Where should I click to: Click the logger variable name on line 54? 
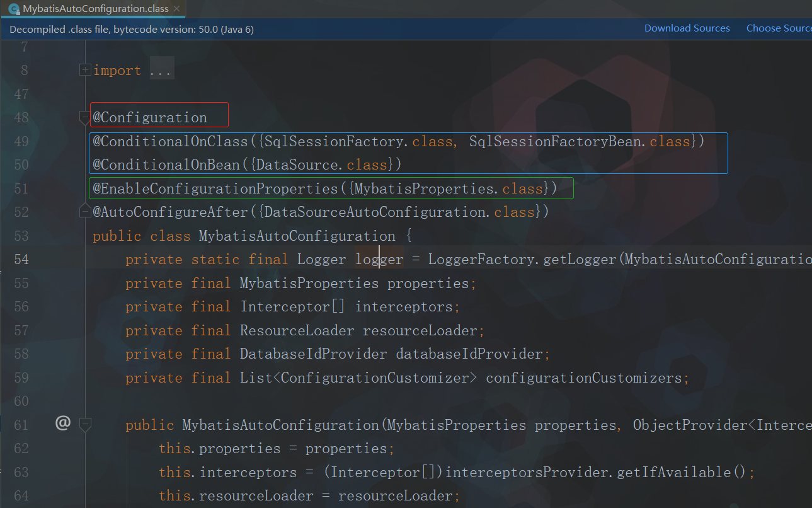(x=379, y=260)
